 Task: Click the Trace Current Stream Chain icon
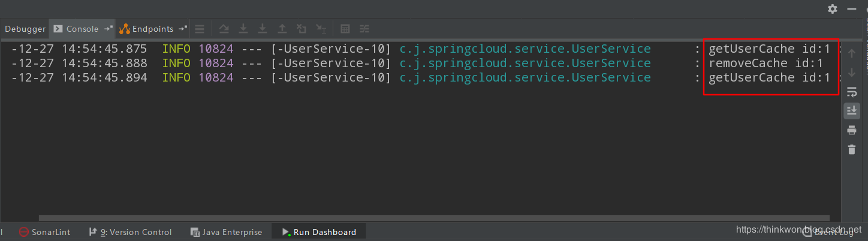364,29
